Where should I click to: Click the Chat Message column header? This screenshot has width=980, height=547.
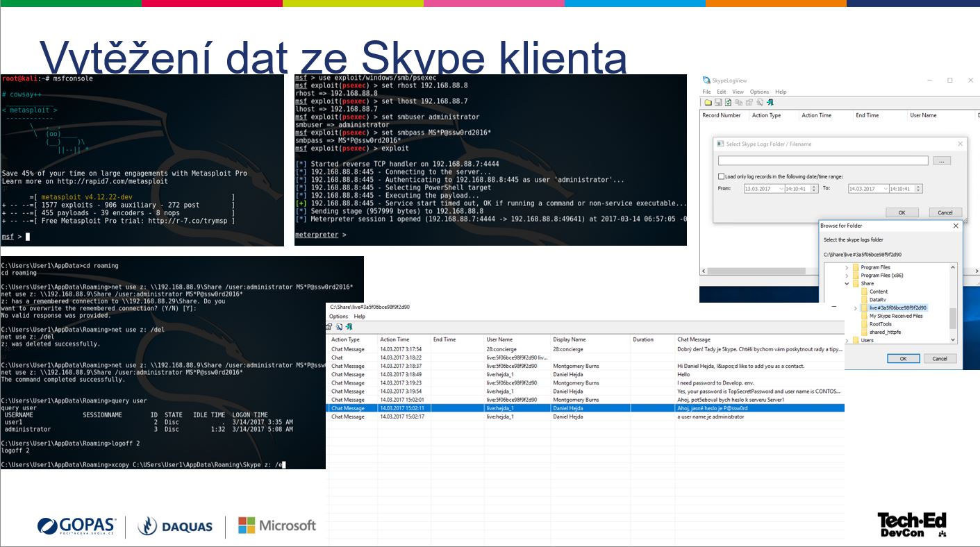759,339
